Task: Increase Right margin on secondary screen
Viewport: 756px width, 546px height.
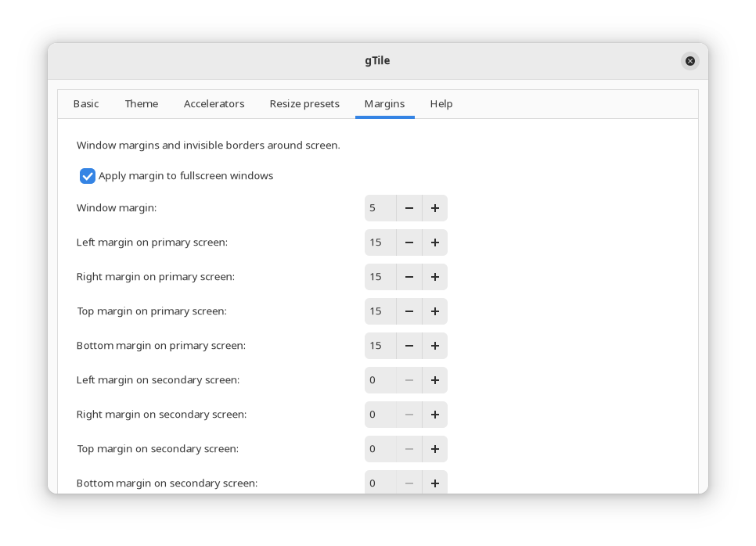Action: (x=434, y=415)
